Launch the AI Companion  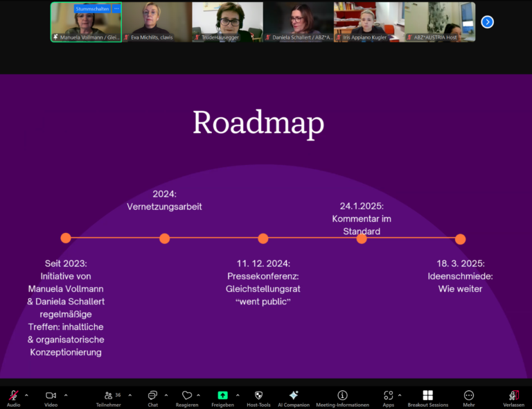point(294,395)
